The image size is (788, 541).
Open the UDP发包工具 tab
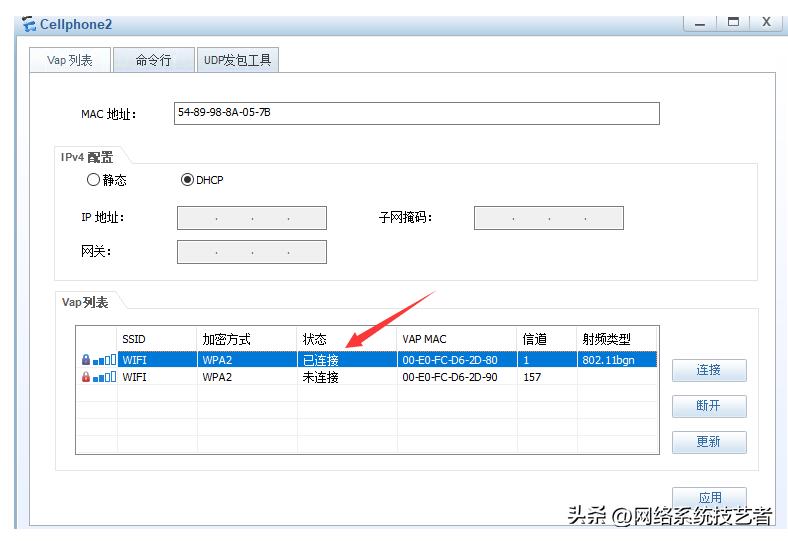(237, 60)
